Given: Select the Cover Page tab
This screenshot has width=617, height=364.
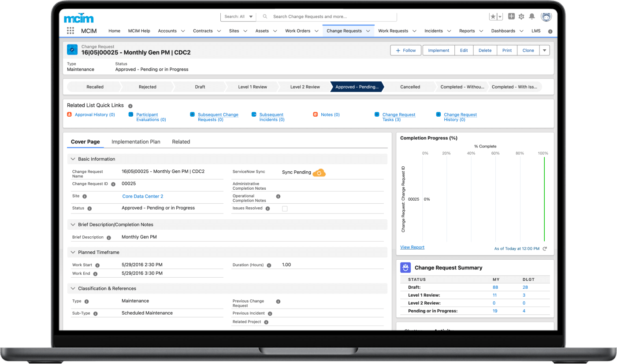Looking at the screenshot, I should 85,142.
